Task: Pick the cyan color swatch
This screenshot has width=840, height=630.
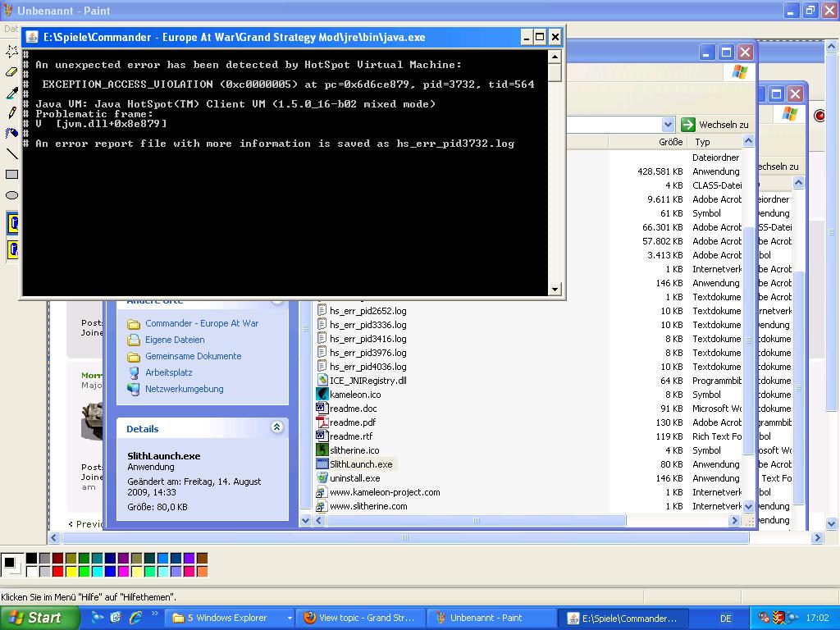Action: (97, 572)
